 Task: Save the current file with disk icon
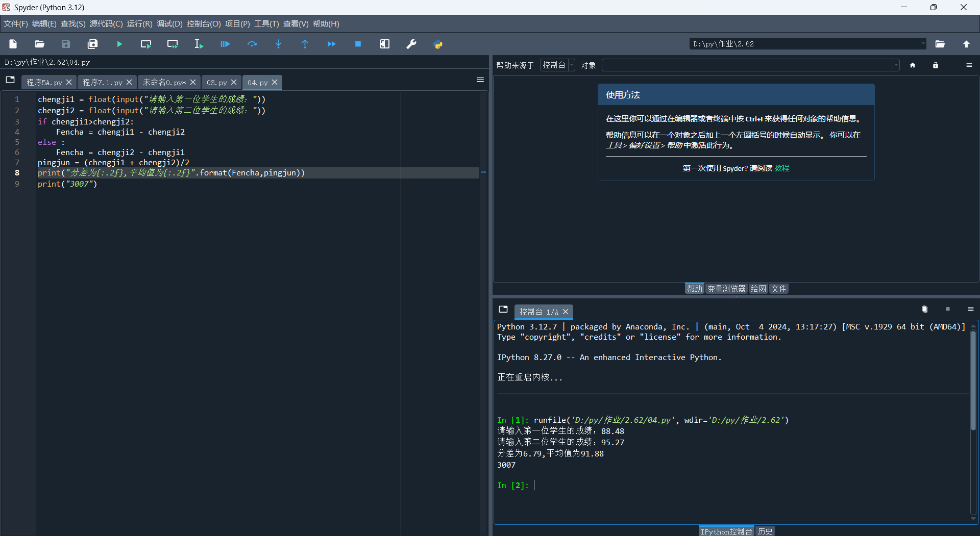pyautogui.click(x=66, y=44)
